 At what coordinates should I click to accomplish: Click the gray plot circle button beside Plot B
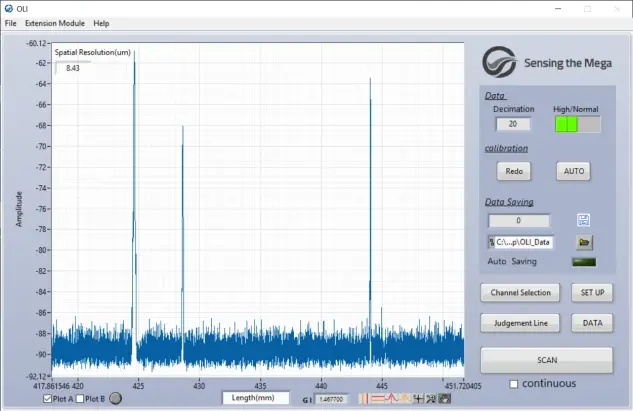116,399
